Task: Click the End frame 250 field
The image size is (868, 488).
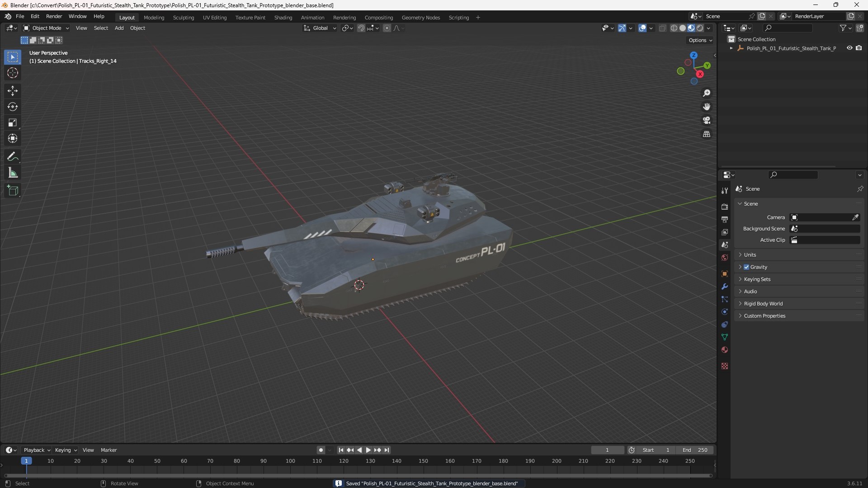Action: pos(695,450)
